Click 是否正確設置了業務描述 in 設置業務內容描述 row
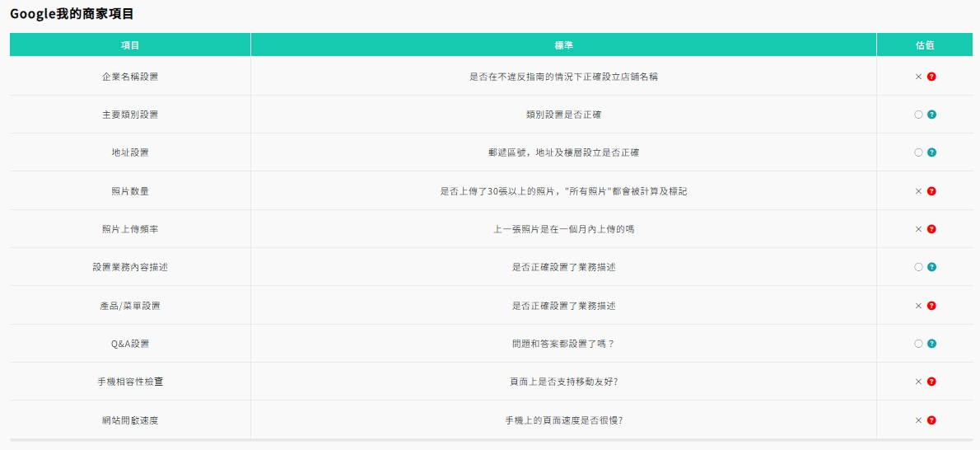 click(564, 267)
